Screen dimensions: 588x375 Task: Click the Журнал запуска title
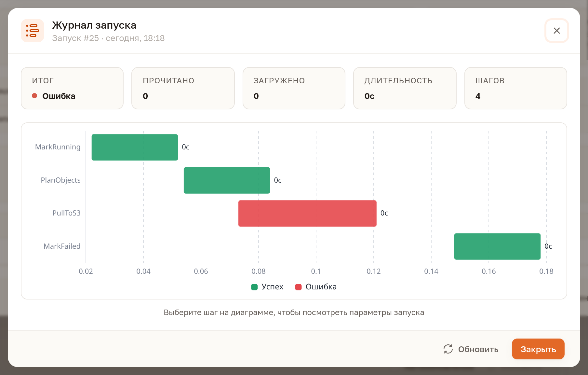tap(94, 25)
